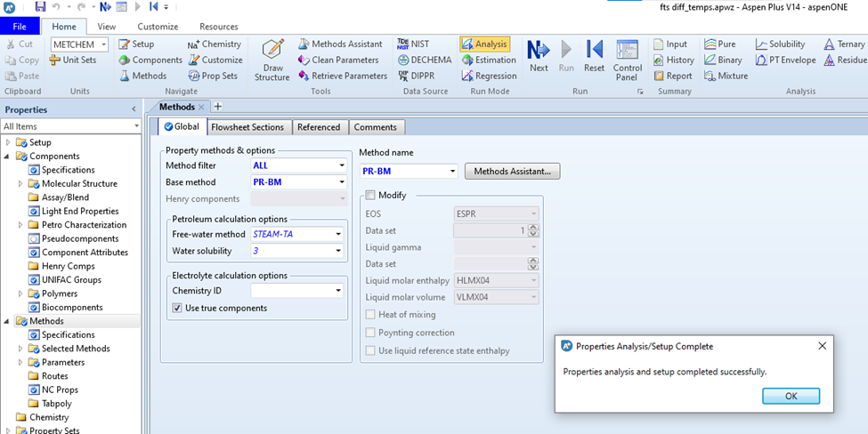
Task: Open Methods Assistant from ribbon Tools
Action: pyautogui.click(x=340, y=44)
